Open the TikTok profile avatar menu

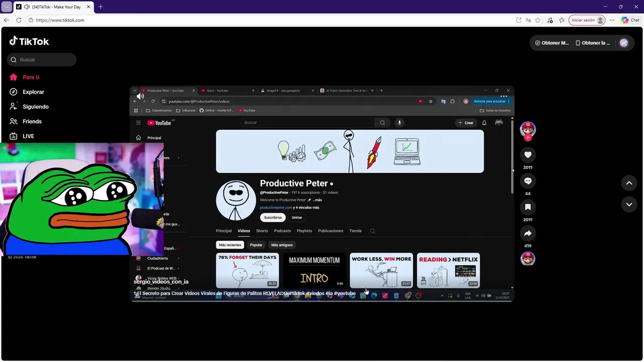[x=624, y=43]
